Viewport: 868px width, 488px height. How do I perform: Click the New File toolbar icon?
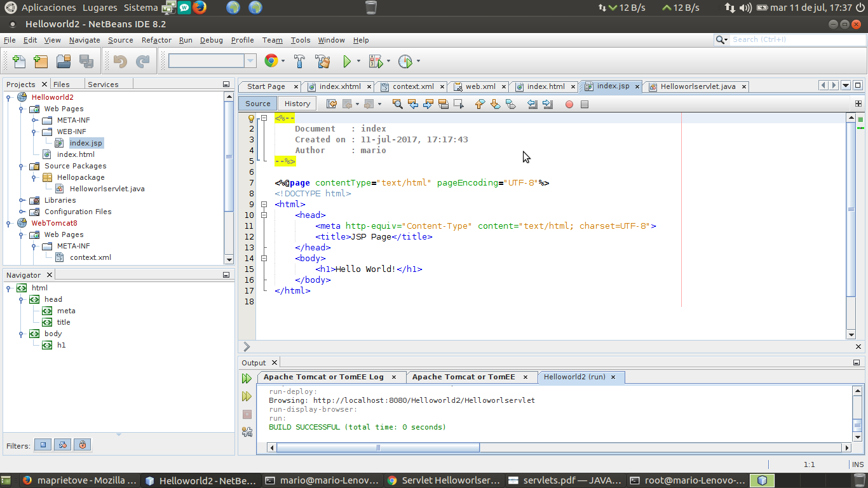coord(19,62)
